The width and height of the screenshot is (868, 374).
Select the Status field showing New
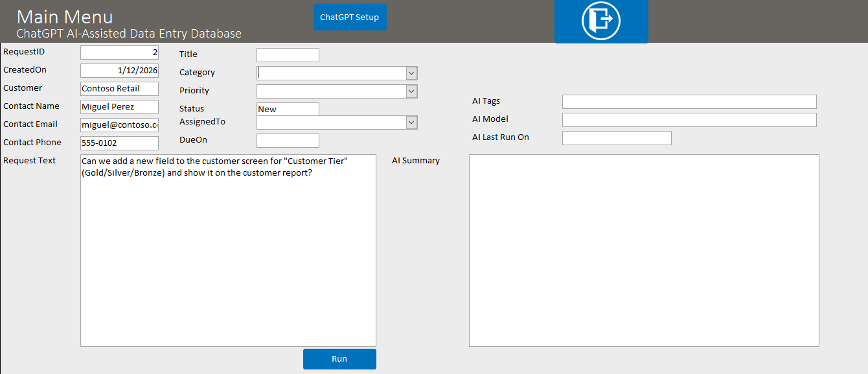[288, 110]
